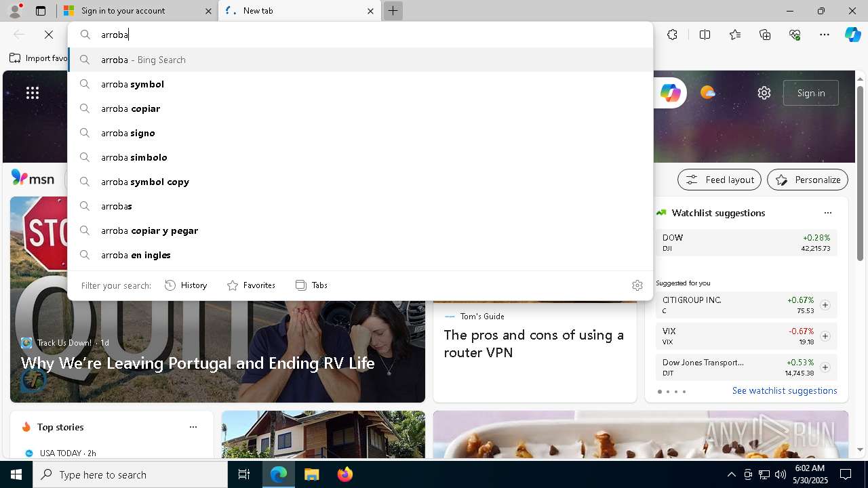
Task: Open the Extensions icon
Action: tap(672, 35)
